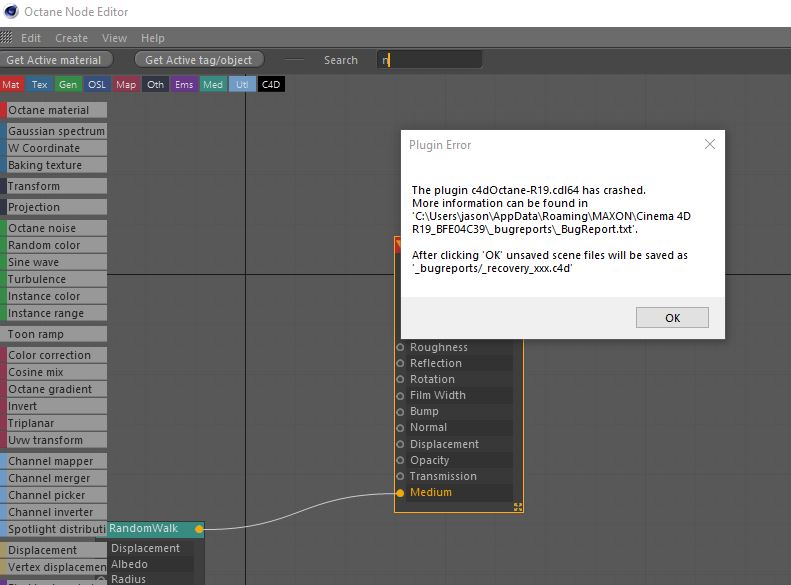The image size is (791, 585).
Task: Click the RandomWalk node output port
Action: (199, 529)
